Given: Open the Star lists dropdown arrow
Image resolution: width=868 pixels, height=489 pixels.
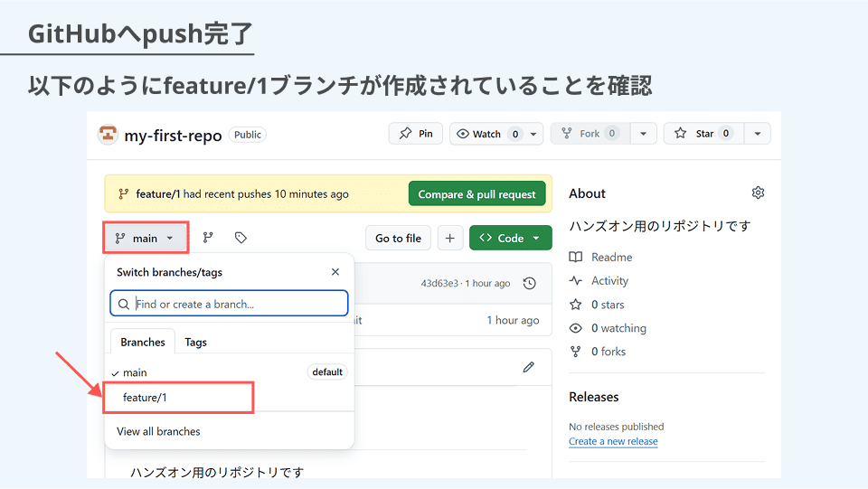Looking at the screenshot, I should pyautogui.click(x=758, y=133).
